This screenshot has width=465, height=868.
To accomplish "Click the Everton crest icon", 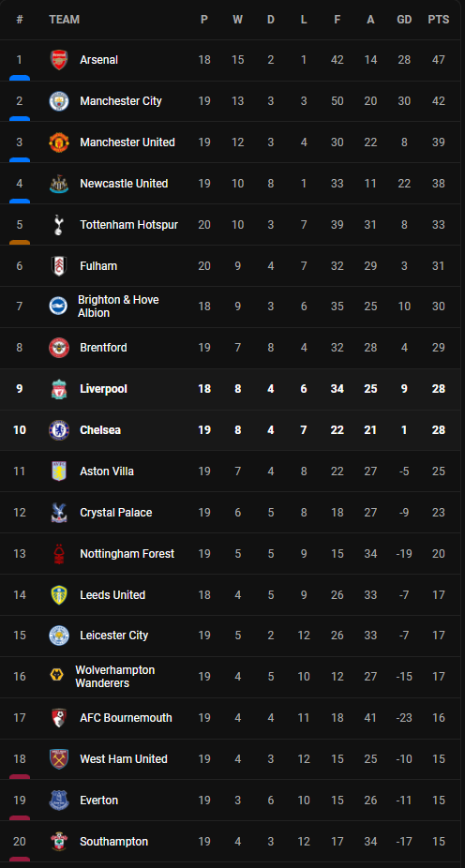I will tap(59, 801).
